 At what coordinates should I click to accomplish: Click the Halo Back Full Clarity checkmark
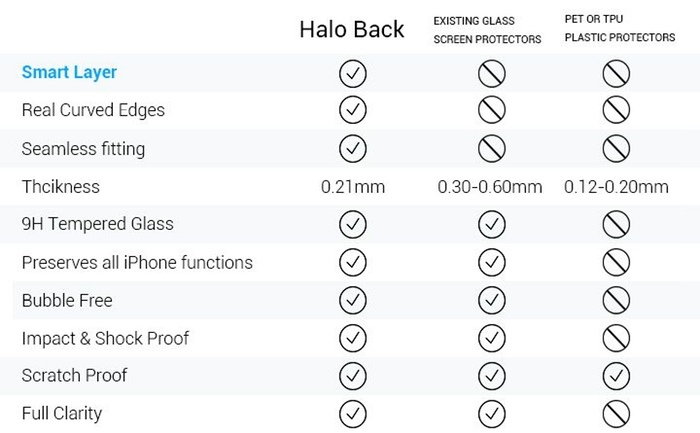(353, 414)
